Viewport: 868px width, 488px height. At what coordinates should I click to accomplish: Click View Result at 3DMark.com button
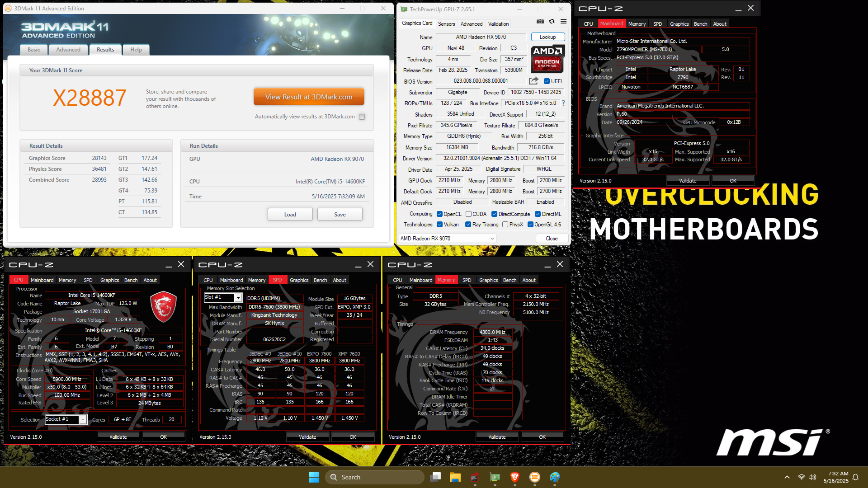[x=309, y=97]
